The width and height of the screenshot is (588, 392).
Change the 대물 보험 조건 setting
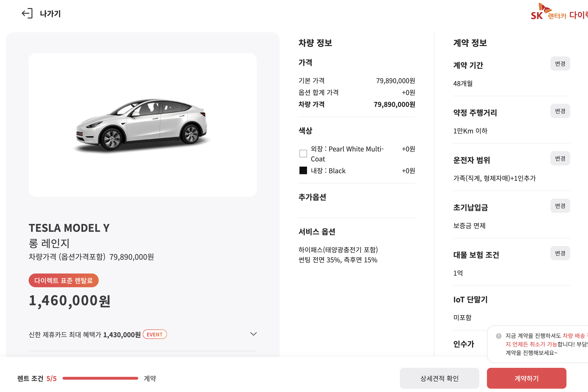point(560,253)
